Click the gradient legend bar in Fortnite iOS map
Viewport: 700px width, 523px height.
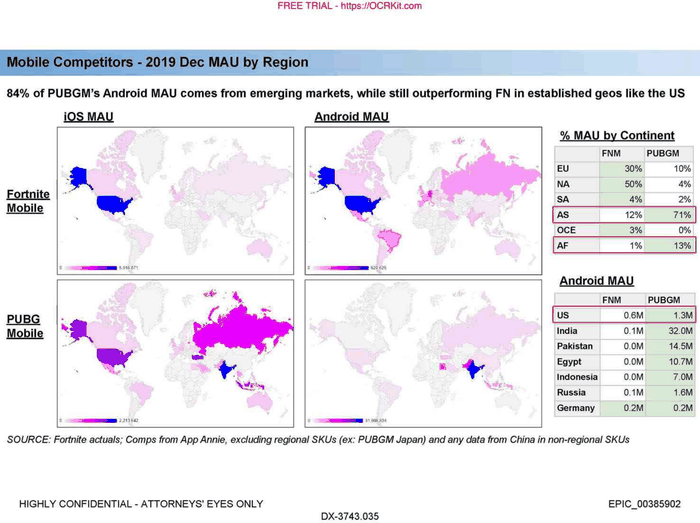pyautogui.click(x=91, y=268)
